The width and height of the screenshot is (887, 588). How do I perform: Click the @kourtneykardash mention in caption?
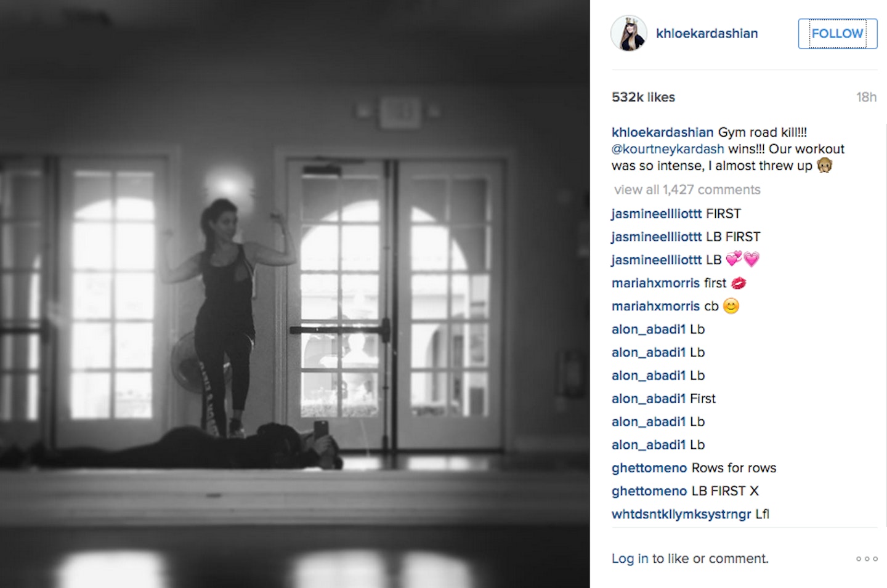coord(668,149)
